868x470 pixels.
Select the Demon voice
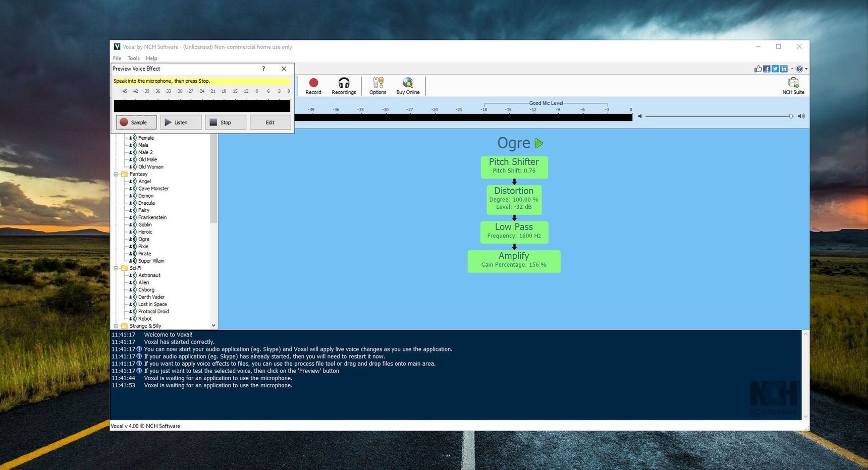point(146,196)
